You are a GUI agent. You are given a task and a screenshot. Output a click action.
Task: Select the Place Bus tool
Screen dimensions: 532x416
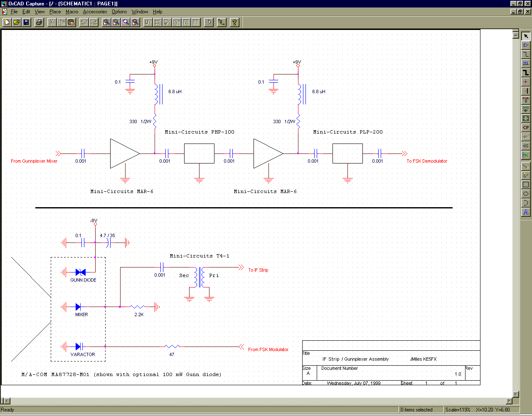click(x=526, y=72)
